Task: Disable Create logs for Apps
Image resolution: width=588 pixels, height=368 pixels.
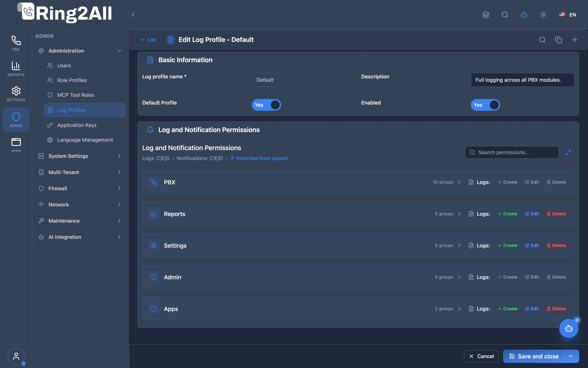Action: click(x=508, y=309)
